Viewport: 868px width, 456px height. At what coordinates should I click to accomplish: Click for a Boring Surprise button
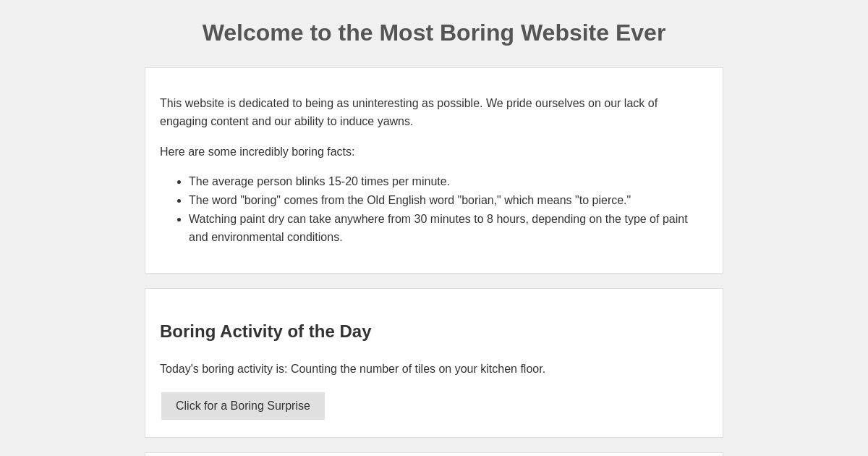tap(243, 406)
